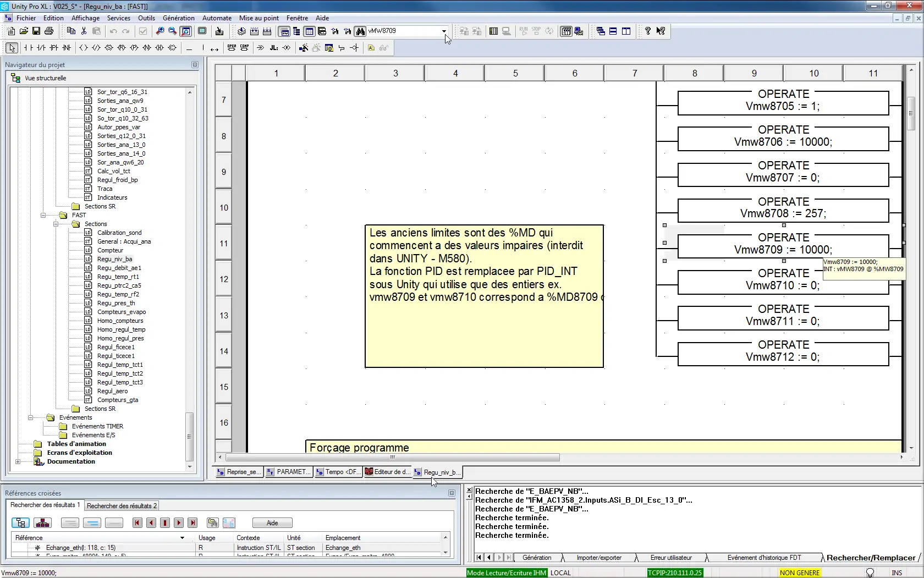The image size is (924, 578).
Task: Open the Automate menu
Action: coord(217,18)
